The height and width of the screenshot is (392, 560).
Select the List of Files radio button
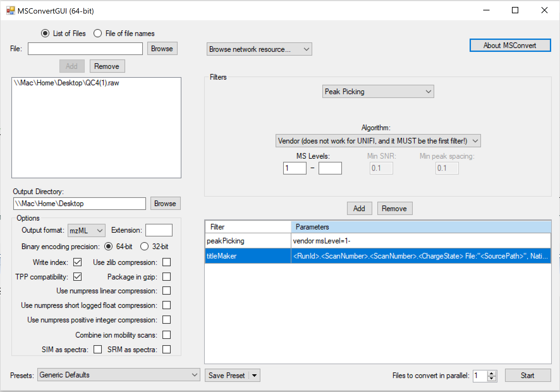[x=45, y=33]
